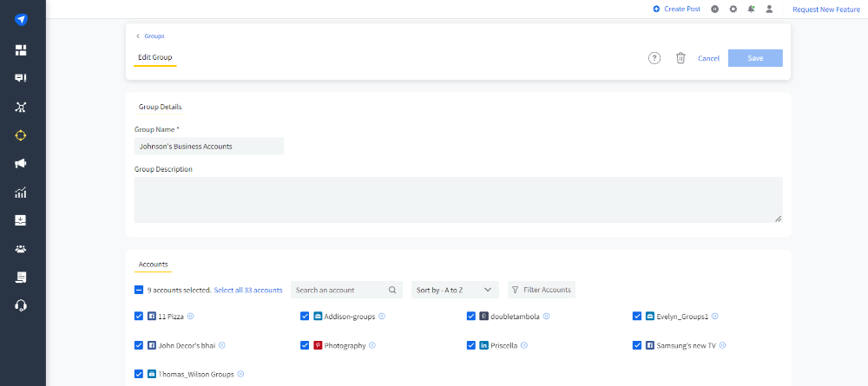Open the document list icon in sidebar
This screenshot has width=868, height=386.
[21, 277]
